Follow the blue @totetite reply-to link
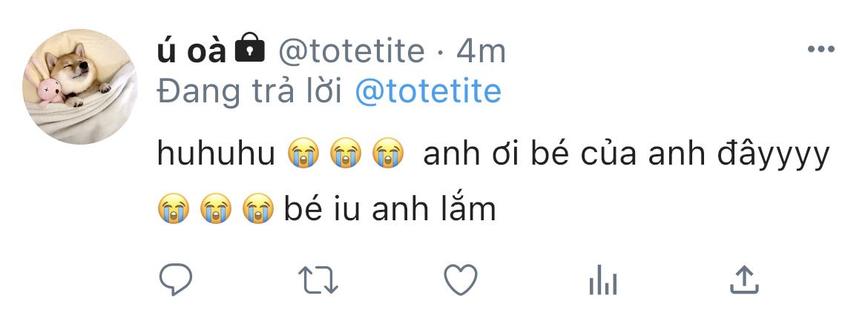Viewport: 868px width, 310px height. pyautogui.click(x=428, y=91)
